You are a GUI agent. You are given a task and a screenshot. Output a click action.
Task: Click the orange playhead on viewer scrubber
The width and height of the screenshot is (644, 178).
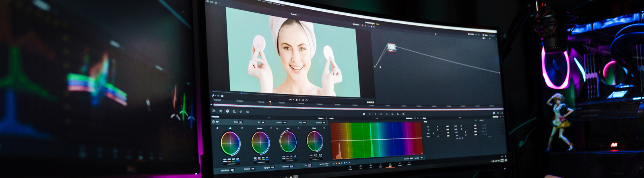[x=270, y=102]
